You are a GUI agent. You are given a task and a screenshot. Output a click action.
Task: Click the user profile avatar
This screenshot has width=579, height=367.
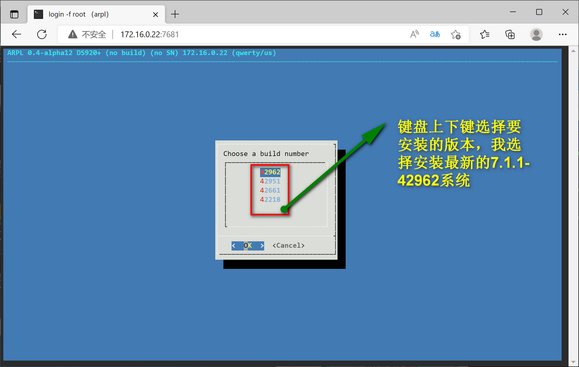pyautogui.click(x=536, y=34)
